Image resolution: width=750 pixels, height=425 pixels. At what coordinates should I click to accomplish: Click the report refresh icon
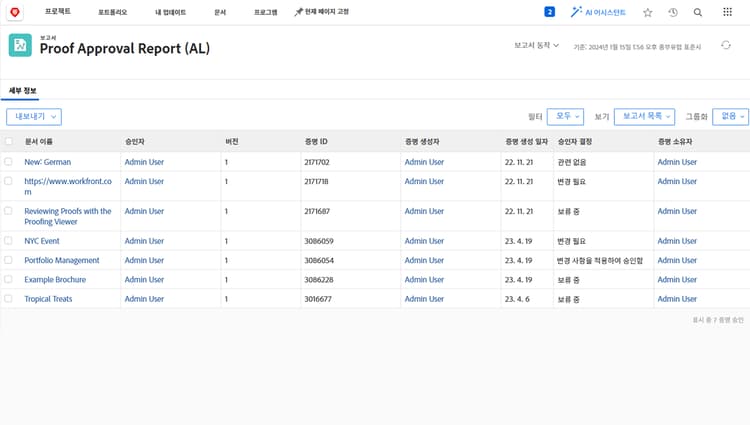pyautogui.click(x=726, y=45)
